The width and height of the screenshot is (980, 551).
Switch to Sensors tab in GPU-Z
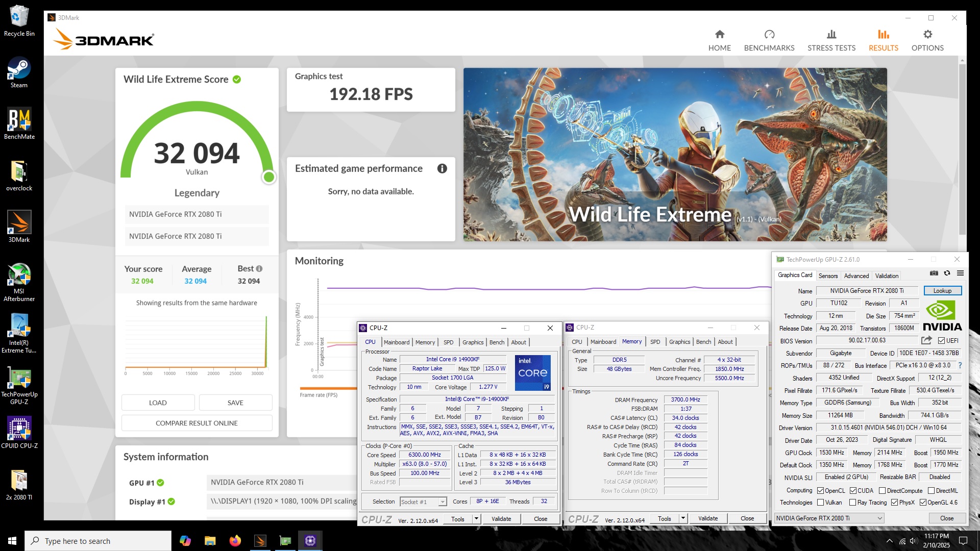pos(828,276)
